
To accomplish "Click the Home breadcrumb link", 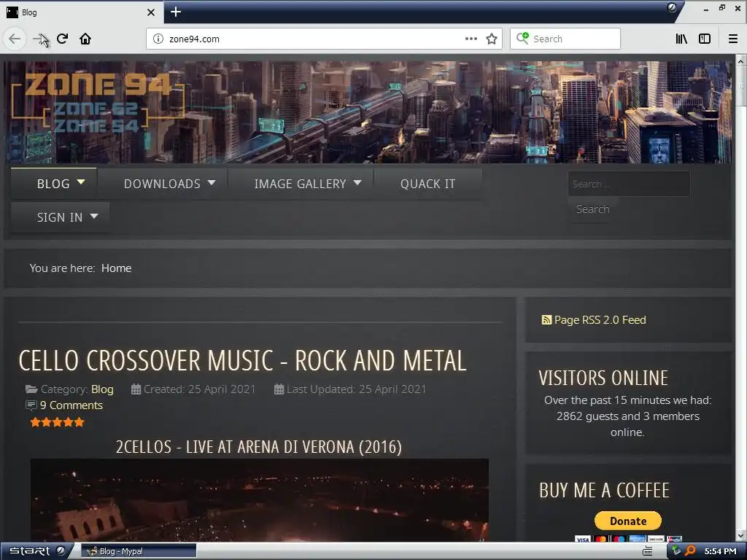I will coord(116,268).
